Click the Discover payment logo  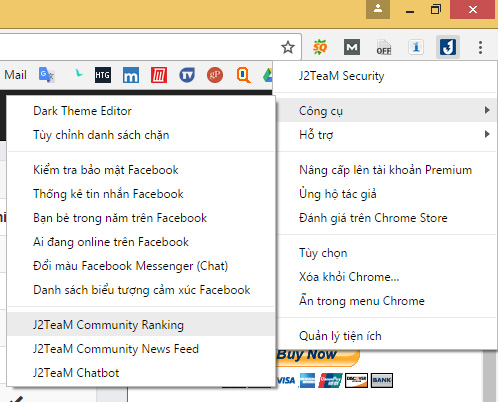[x=356, y=380]
